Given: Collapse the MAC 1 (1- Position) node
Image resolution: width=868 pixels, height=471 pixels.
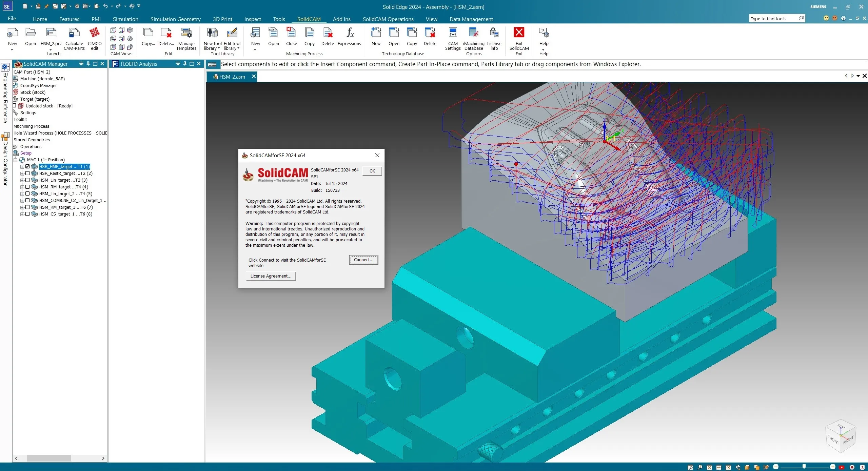Looking at the screenshot, I should click(x=15, y=160).
